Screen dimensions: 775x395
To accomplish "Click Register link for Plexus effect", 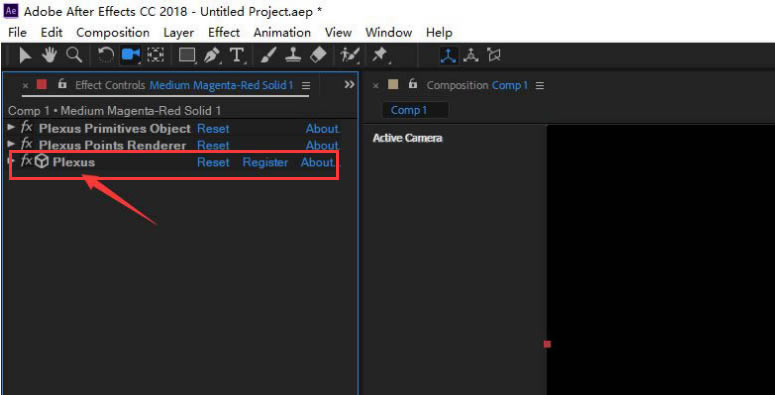I will coord(265,162).
